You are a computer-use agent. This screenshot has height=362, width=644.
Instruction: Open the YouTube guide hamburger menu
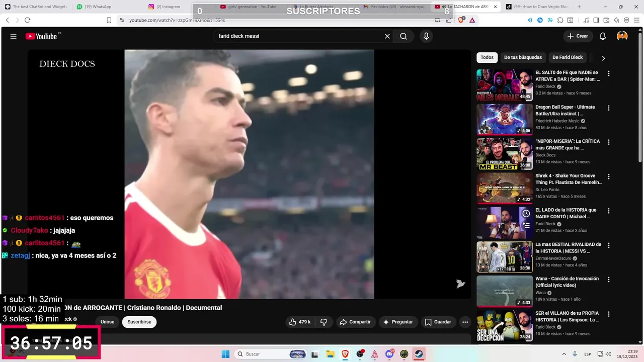pyautogui.click(x=14, y=36)
